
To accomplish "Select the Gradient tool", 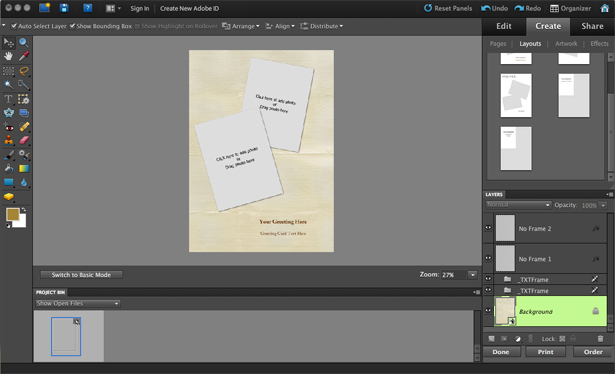I will coord(24,169).
